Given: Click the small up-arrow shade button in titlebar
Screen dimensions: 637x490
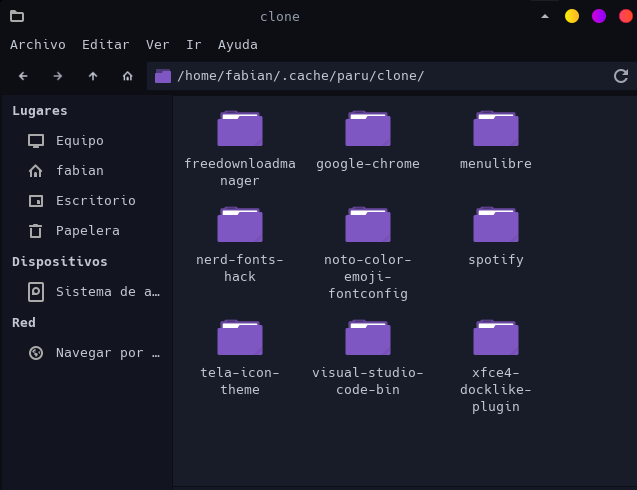Looking at the screenshot, I should (x=545, y=17).
